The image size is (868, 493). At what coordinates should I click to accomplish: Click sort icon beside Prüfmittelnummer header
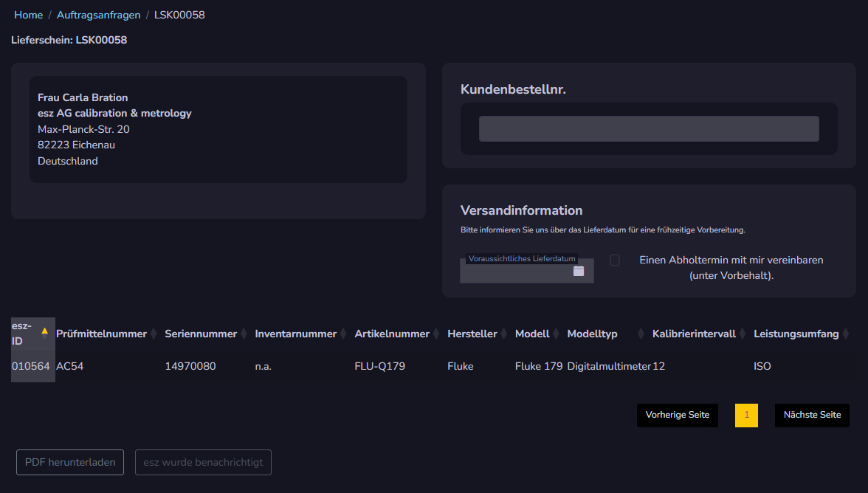(154, 334)
